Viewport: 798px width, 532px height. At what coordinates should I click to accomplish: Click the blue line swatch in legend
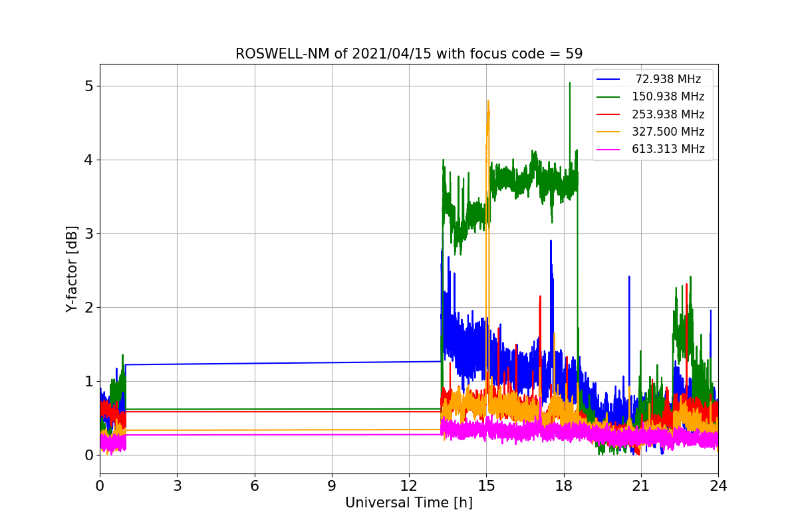pos(609,79)
